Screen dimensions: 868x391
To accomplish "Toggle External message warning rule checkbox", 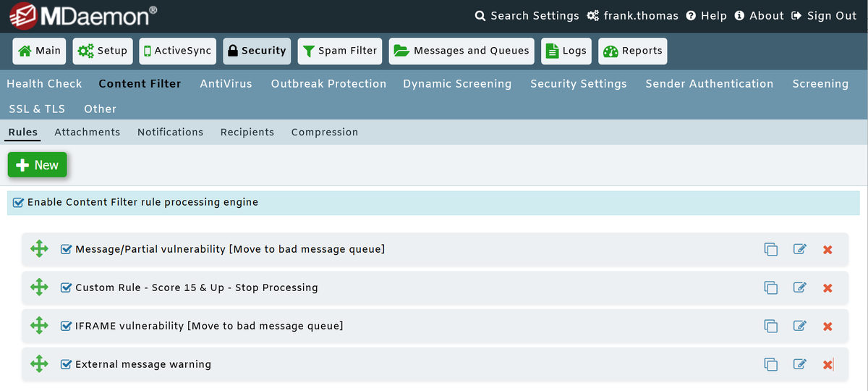I will (x=67, y=364).
